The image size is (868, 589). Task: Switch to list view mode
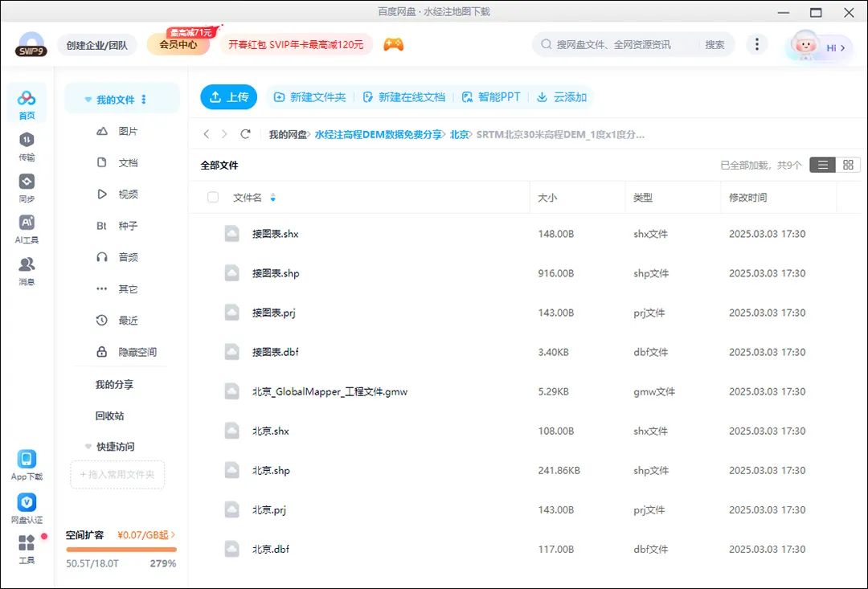click(x=823, y=165)
